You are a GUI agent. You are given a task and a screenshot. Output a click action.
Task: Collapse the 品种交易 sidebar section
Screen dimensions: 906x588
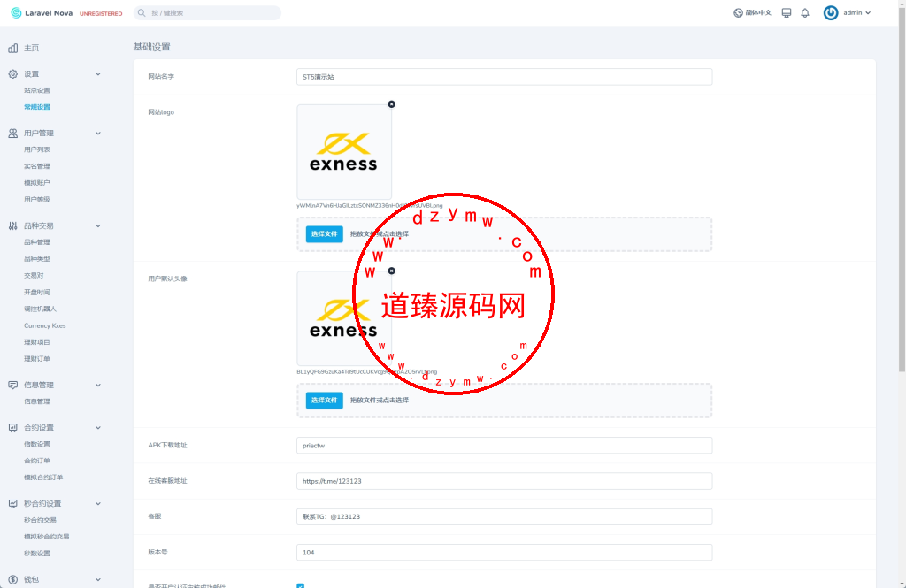tap(98, 225)
